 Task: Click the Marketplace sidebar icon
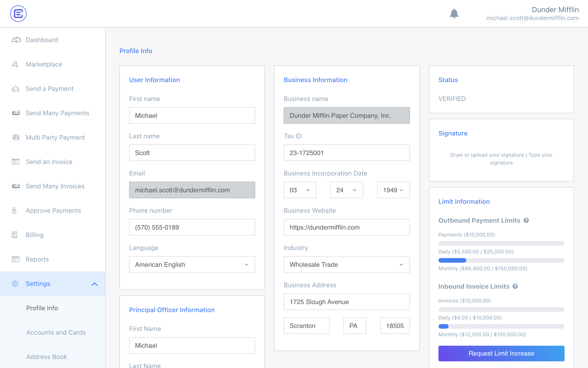coord(15,64)
